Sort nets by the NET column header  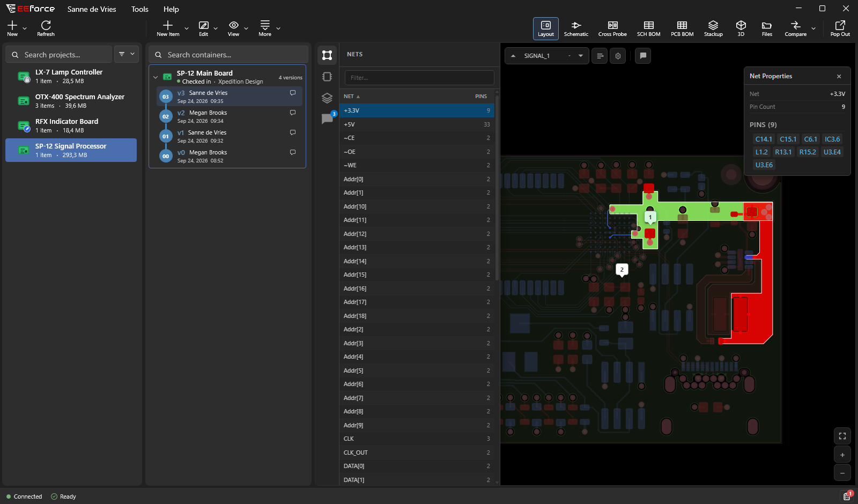(352, 97)
